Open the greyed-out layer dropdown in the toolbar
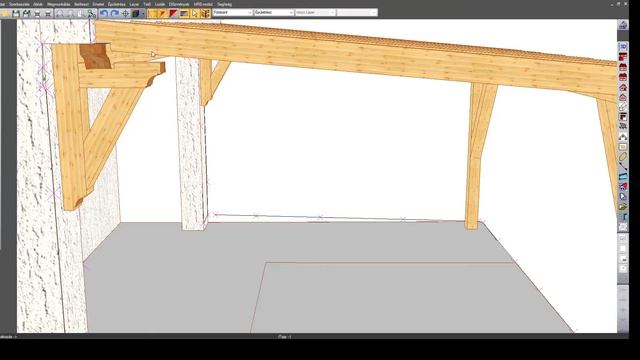 click(x=315, y=13)
